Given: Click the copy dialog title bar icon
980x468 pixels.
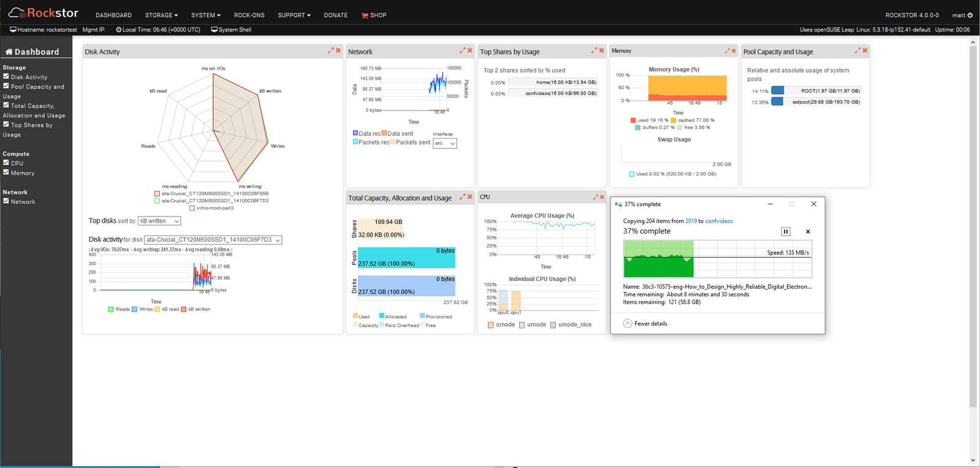Looking at the screenshot, I should (618, 204).
